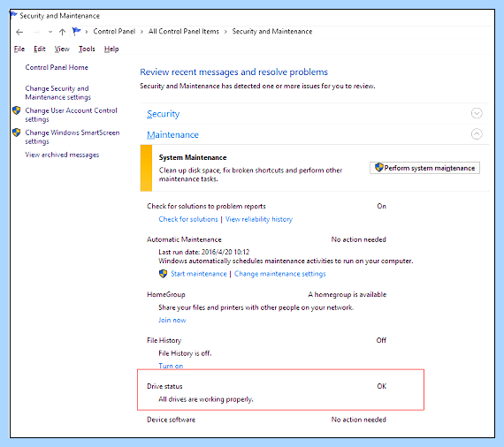Open chevron after Control Panel breadcrumb

coord(141,32)
